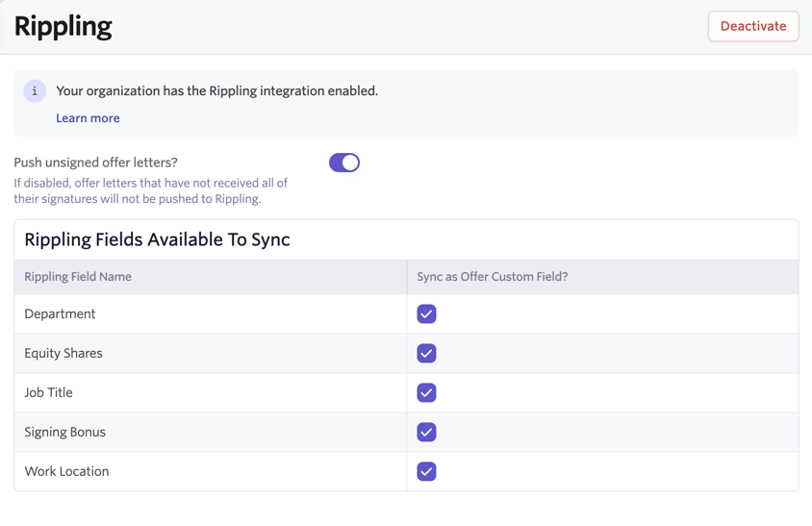
Task: Click the Signing Bonus row label
Action: point(64,433)
